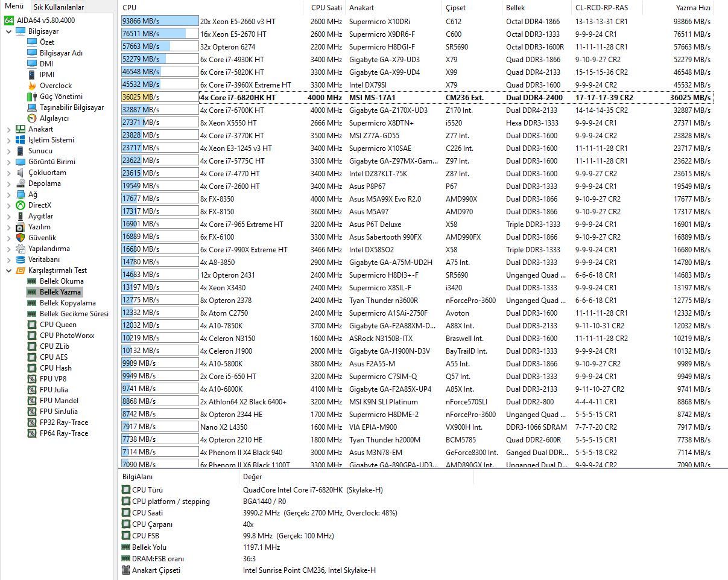Click the Değer column header
This screenshot has height=580, width=728.
[356, 477]
